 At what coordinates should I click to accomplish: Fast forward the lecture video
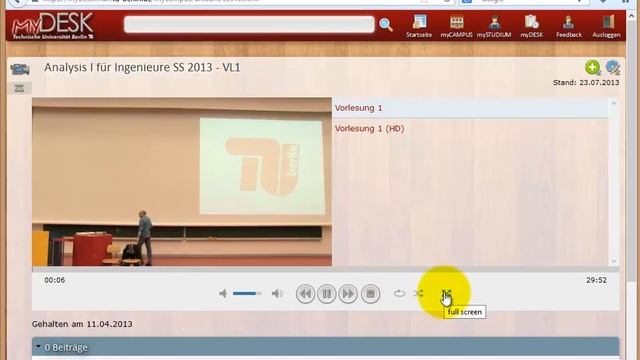348,293
